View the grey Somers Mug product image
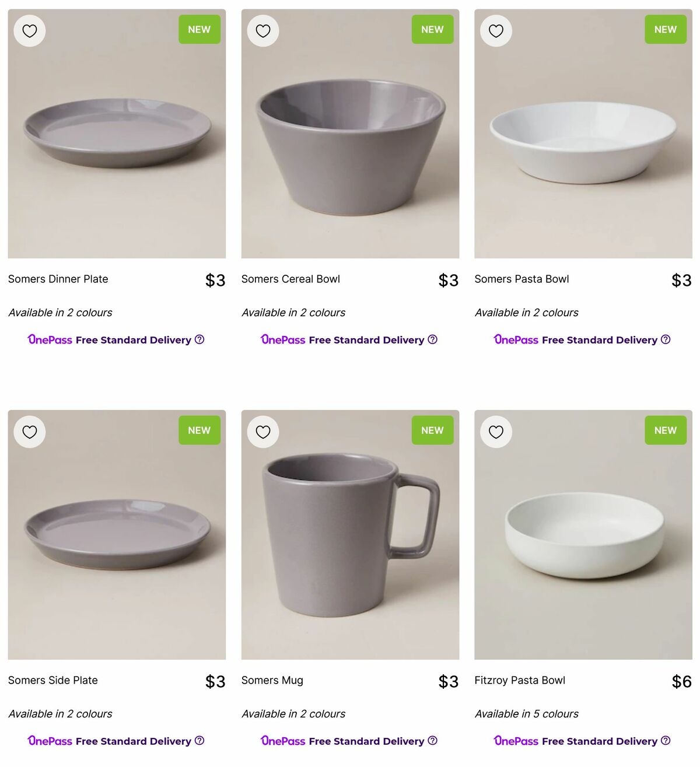Screen dimensions: 700x767 [x=350, y=535]
